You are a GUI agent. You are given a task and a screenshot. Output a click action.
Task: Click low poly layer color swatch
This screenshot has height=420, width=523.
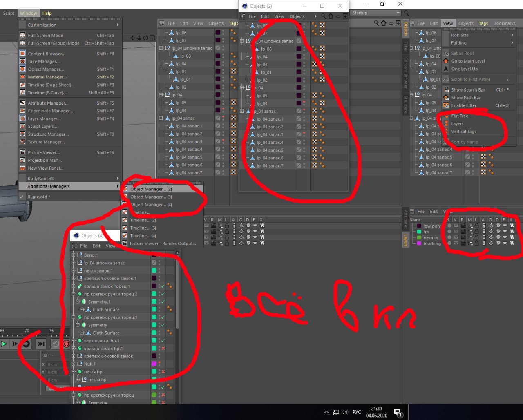419,226
